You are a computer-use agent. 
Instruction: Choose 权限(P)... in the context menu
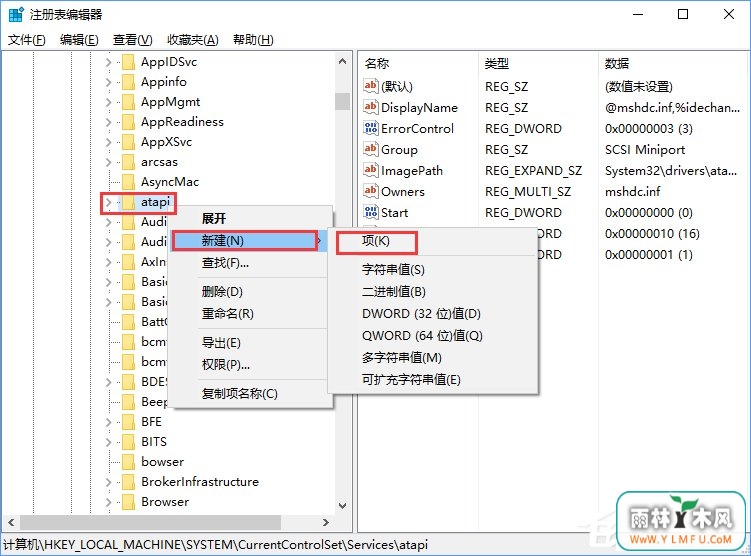(x=251, y=365)
